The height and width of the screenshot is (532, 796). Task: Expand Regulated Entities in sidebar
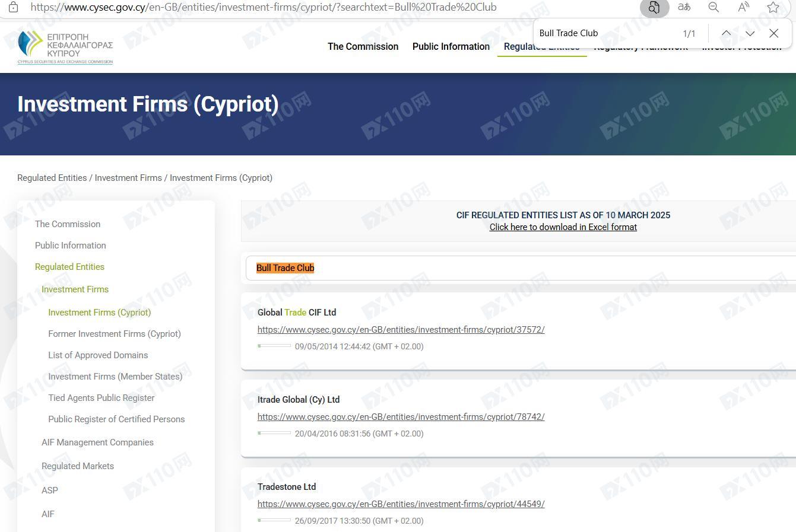[69, 267]
